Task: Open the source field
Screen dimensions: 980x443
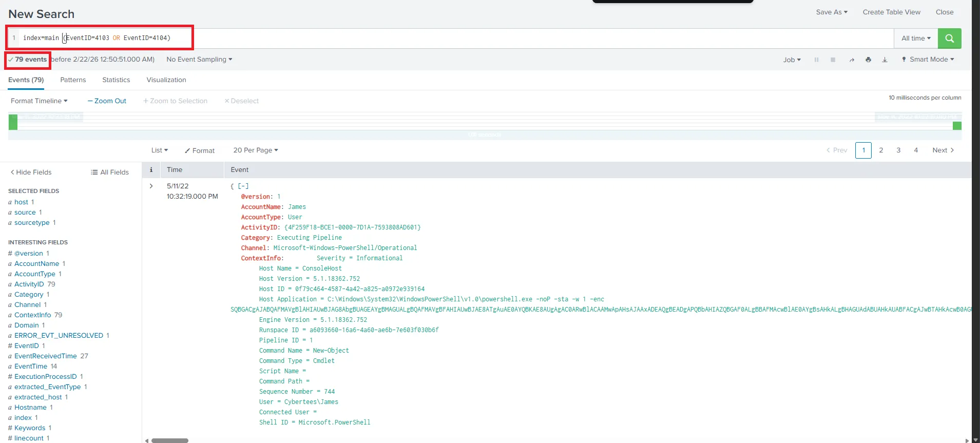Action: pos(25,212)
